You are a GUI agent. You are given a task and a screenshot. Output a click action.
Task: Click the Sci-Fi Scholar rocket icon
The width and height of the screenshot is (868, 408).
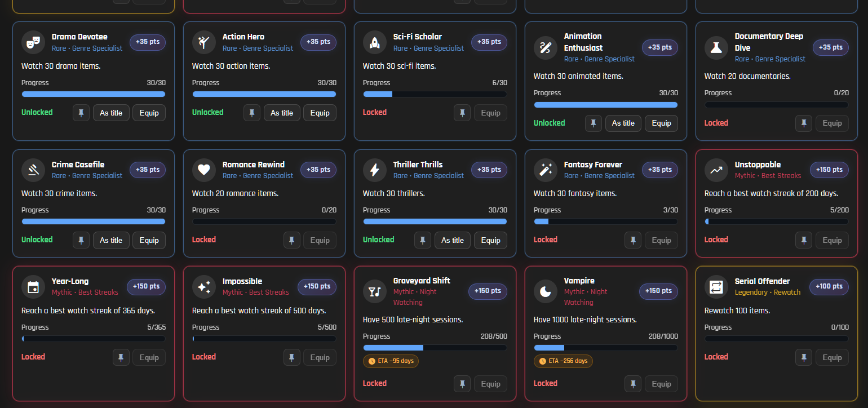click(375, 42)
